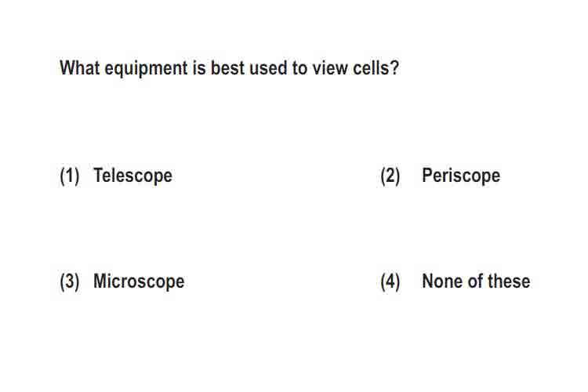
Task: Click the (3) option number
Action: point(70,281)
